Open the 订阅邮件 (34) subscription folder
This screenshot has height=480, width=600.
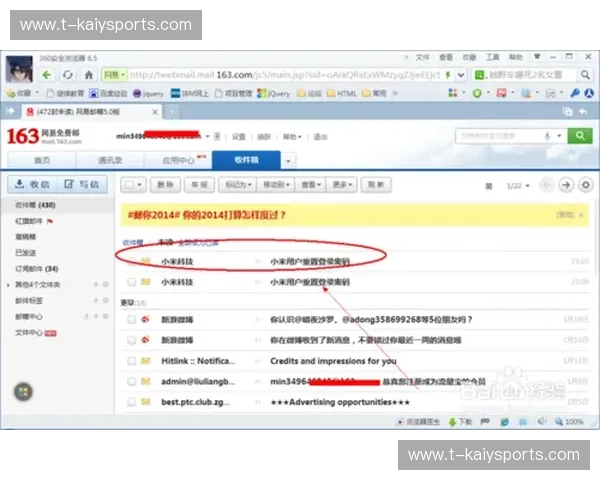click(37, 269)
